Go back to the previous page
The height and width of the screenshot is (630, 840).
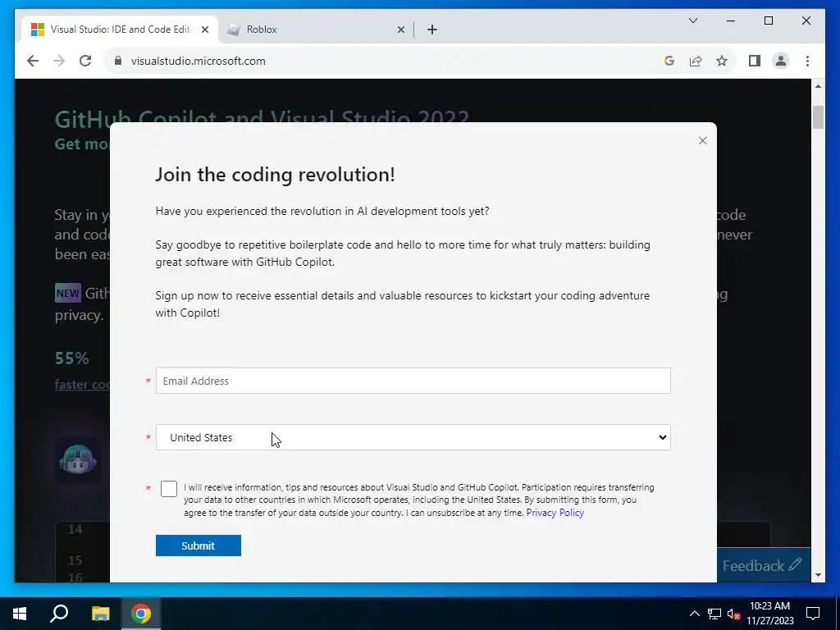pyautogui.click(x=33, y=61)
